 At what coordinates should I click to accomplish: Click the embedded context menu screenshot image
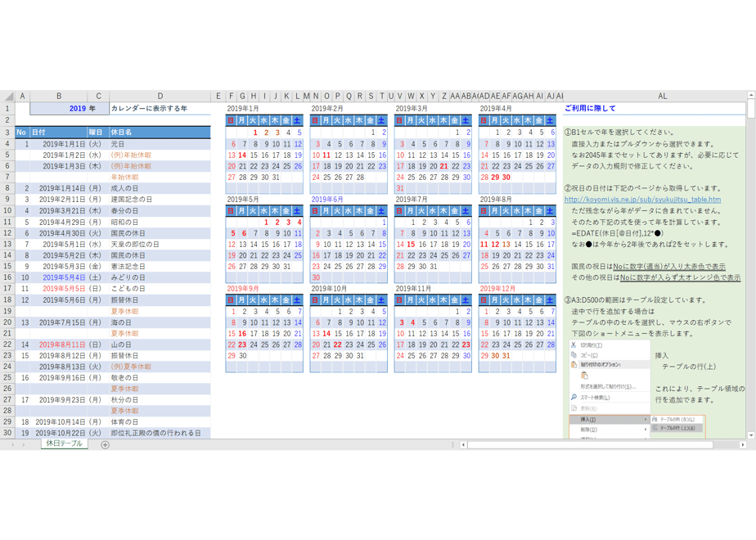pyautogui.click(x=637, y=389)
